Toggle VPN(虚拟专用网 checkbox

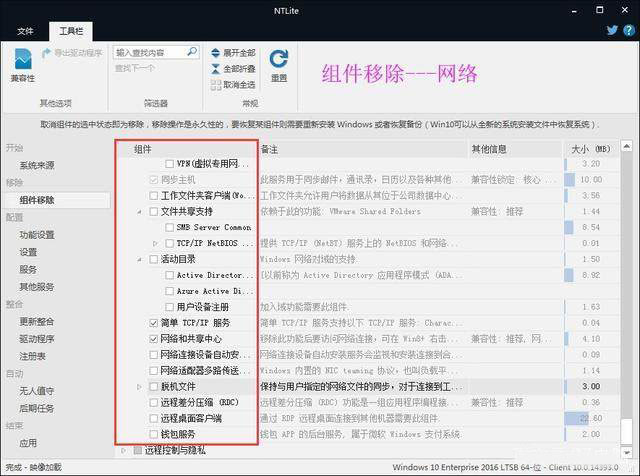pyautogui.click(x=169, y=164)
